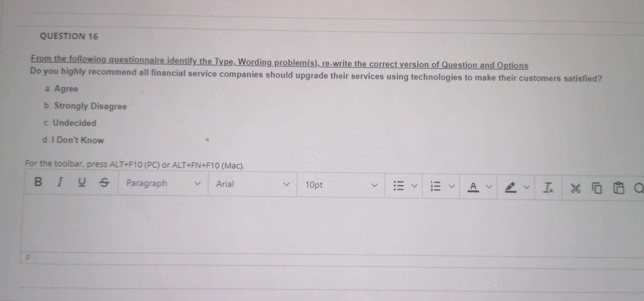Click the 'For the toolbar, press ALT+F10' hint
Screen dimensions: 644x301
(135, 164)
